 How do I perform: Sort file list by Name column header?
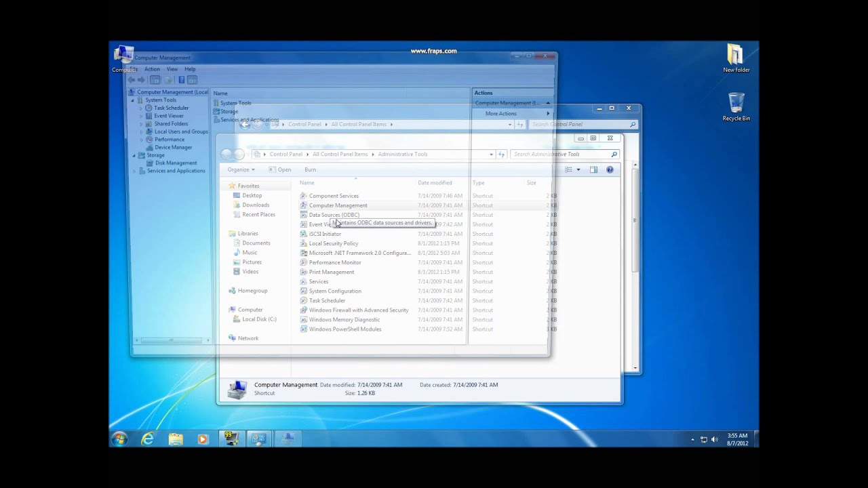point(307,182)
